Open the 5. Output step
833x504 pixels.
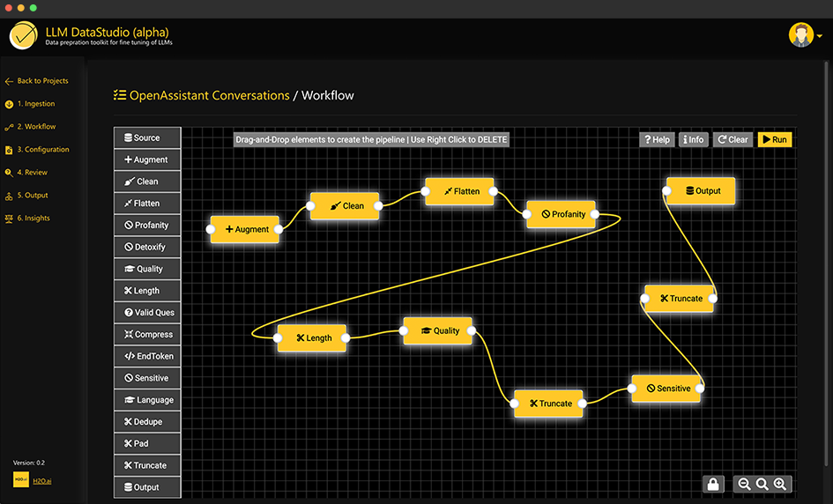tap(26, 195)
